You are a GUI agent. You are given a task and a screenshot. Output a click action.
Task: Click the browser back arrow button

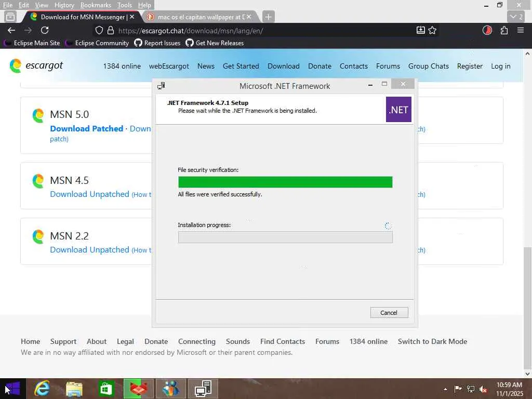pyautogui.click(x=11, y=31)
